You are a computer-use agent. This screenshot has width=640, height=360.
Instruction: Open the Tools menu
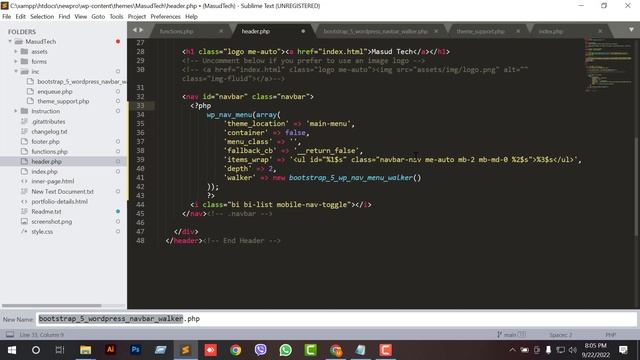click(116, 17)
